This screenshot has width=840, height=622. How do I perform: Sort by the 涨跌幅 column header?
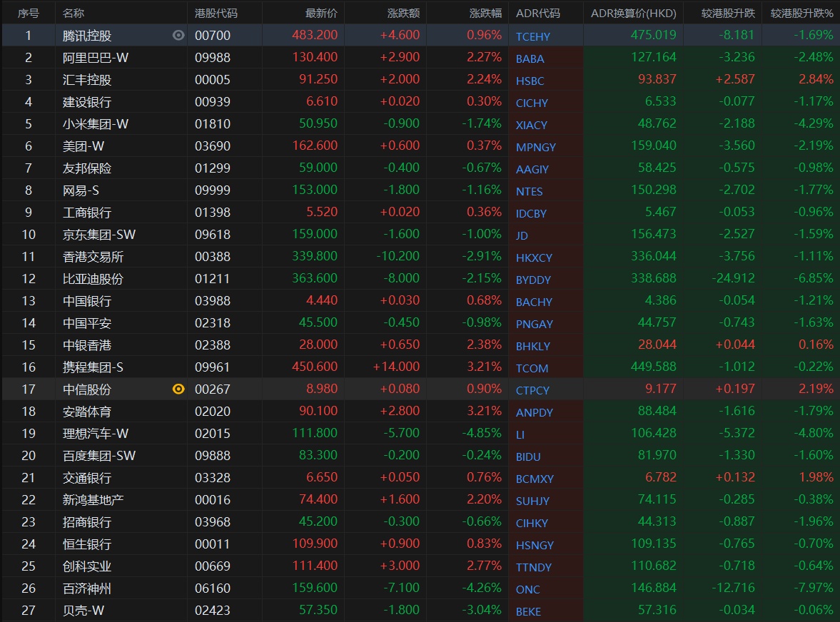coord(485,14)
